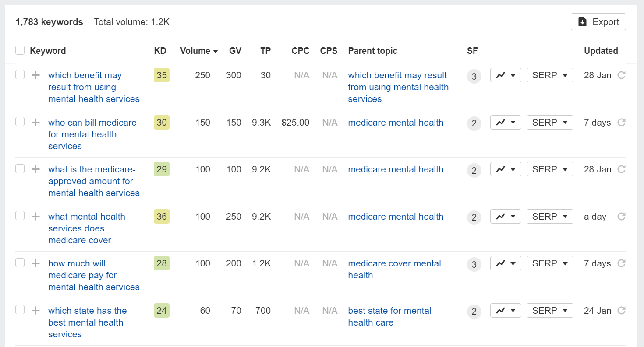Click the Export button
The width and height of the screenshot is (644, 347).
point(598,22)
